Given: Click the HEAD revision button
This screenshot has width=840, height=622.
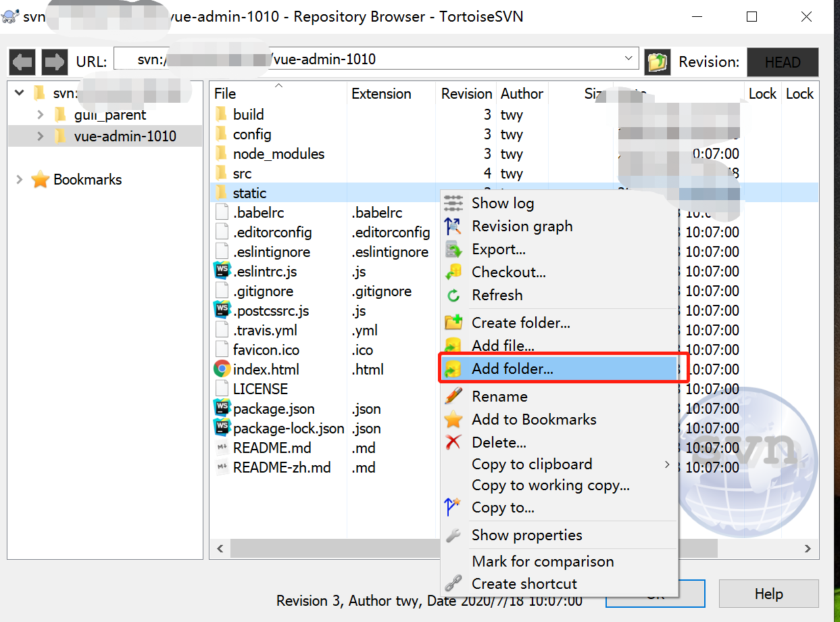Looking at the screenshot, I should [783, 62].
